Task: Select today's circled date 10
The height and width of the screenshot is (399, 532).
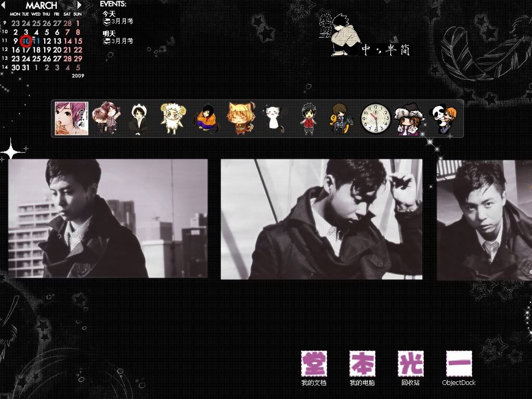Action: [x=26, y=41]
